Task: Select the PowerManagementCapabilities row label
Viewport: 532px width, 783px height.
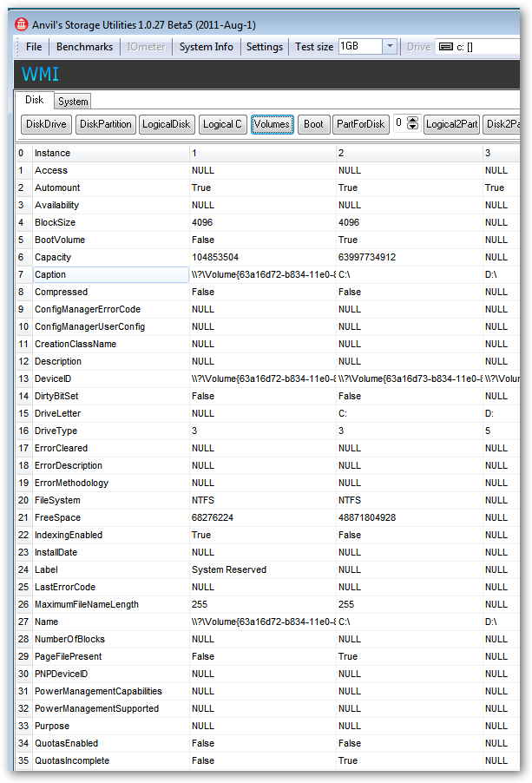Action: click(98, 692)
